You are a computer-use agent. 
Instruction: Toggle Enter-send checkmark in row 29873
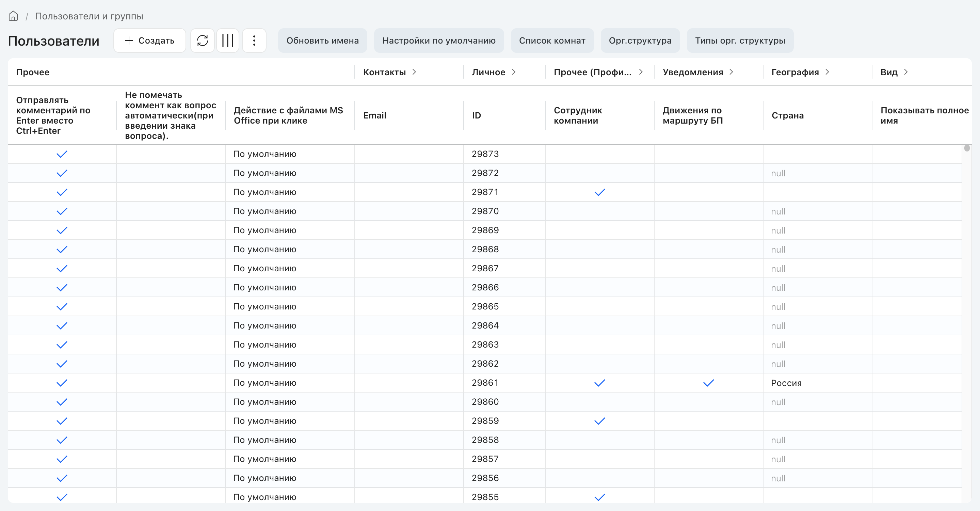(x=62, y=154)
